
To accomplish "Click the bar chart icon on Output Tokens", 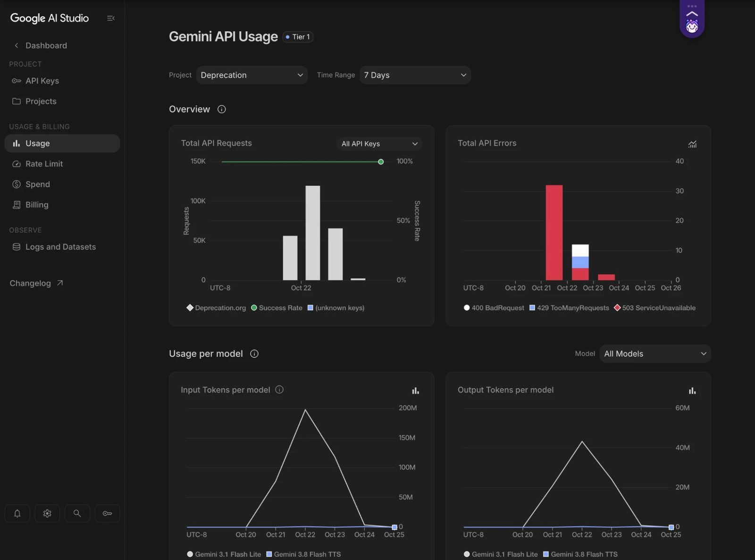I will point(692,391).
